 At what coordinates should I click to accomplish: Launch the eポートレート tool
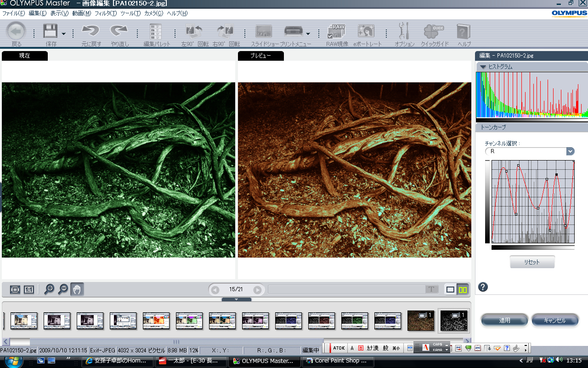tap(367, 31)
